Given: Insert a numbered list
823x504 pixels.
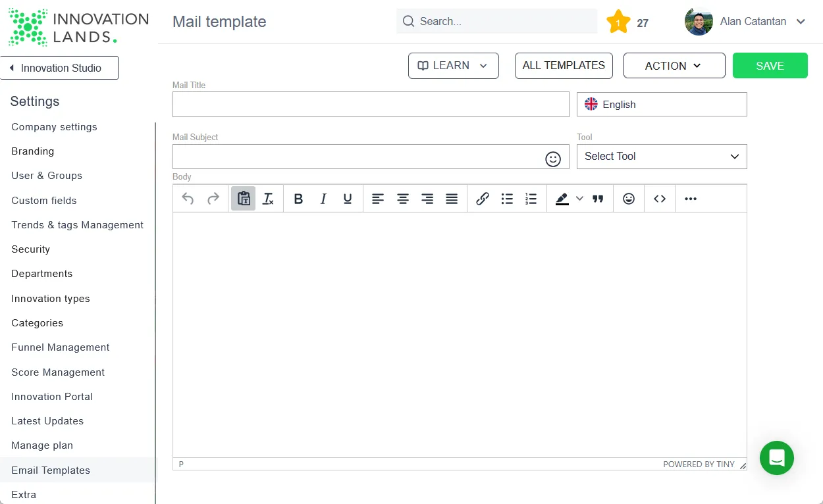Looking at the screenshot, I should (x=531, y=199).
